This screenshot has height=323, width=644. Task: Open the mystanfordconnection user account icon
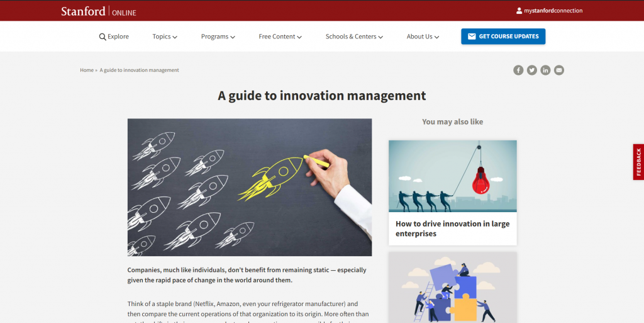(519, 11)
